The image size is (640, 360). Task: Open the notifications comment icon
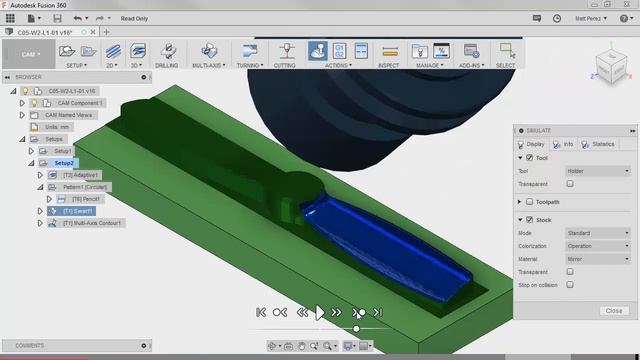tap(537, 18)
